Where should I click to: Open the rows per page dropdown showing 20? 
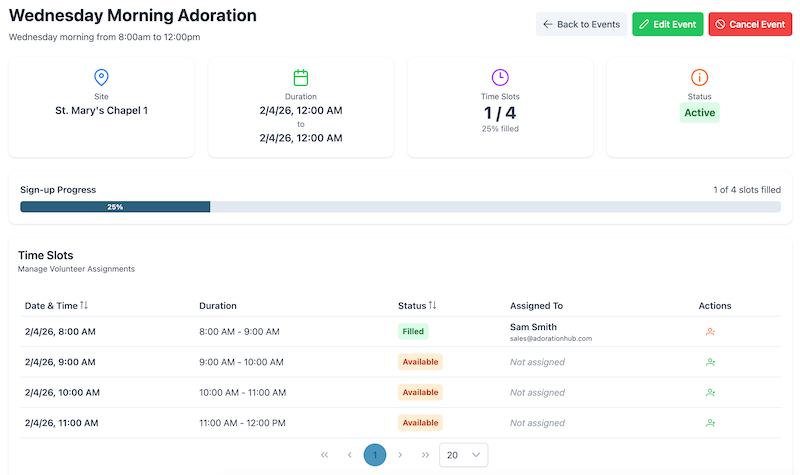click(x=463, y=455)
